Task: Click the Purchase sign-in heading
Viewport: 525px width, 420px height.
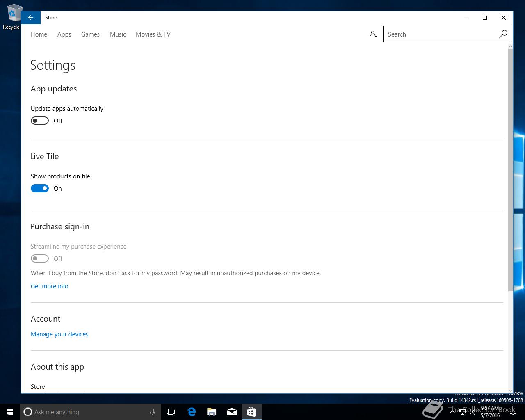Action: [x=60, y=226]
